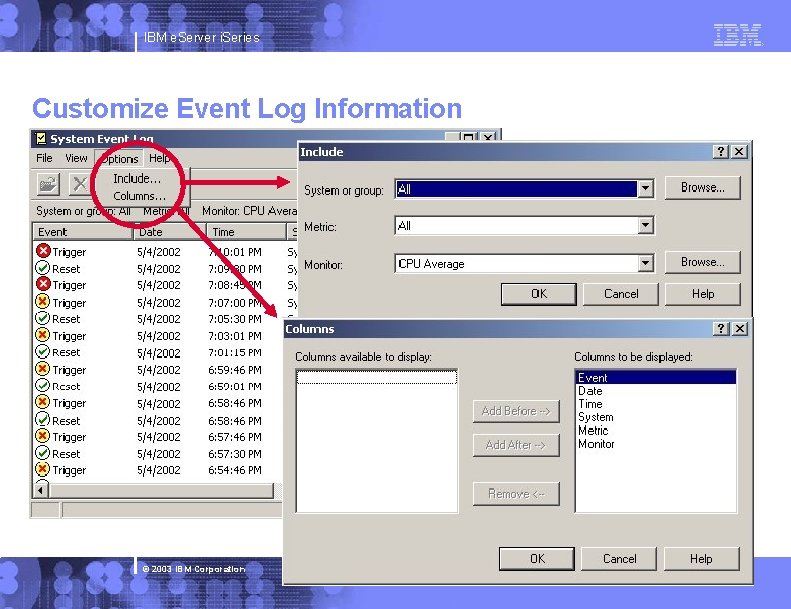Click green Reset icon at 6:57:30 PM
Screen dimensions: 791x609
click(x=42, y=453)
